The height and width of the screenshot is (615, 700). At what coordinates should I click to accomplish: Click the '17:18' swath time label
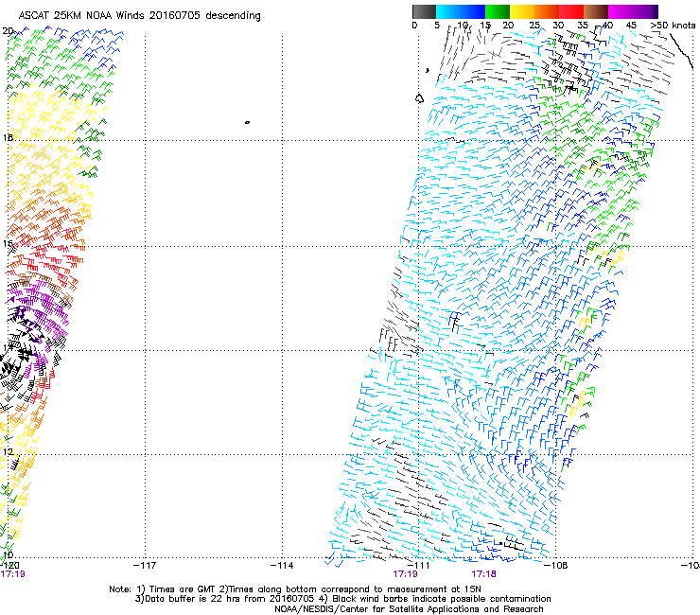click(x=484, y=574)
